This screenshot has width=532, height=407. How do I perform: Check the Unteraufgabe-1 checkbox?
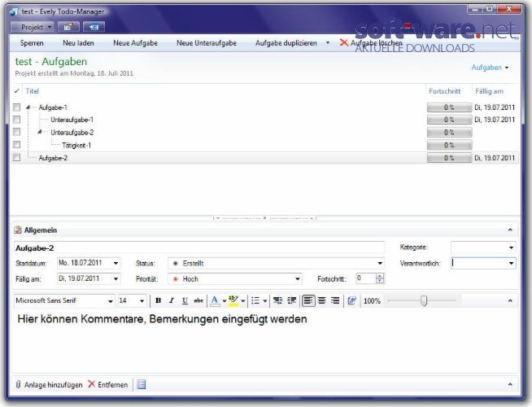tap(16, 120)
